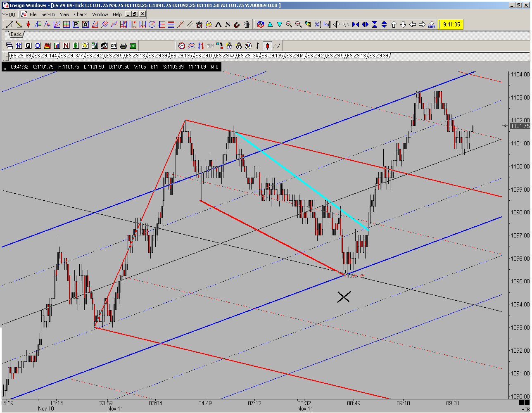Viewport: 532px width, 413px height.
Task: Toggle the padlock S icon
Action: coord(229,45)
